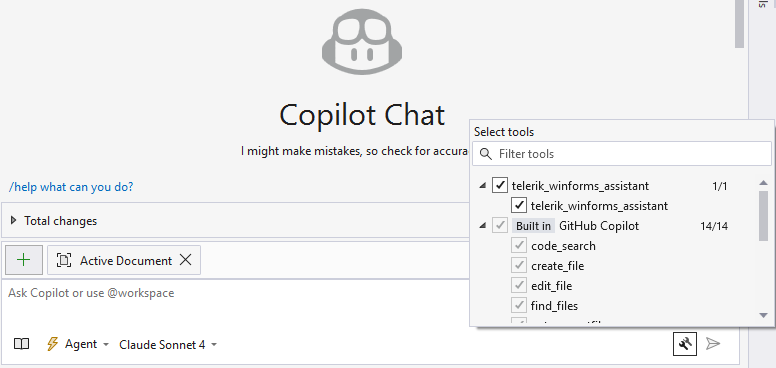Toggle the Built in GitHub Copilot checkbox

[500, 226]
